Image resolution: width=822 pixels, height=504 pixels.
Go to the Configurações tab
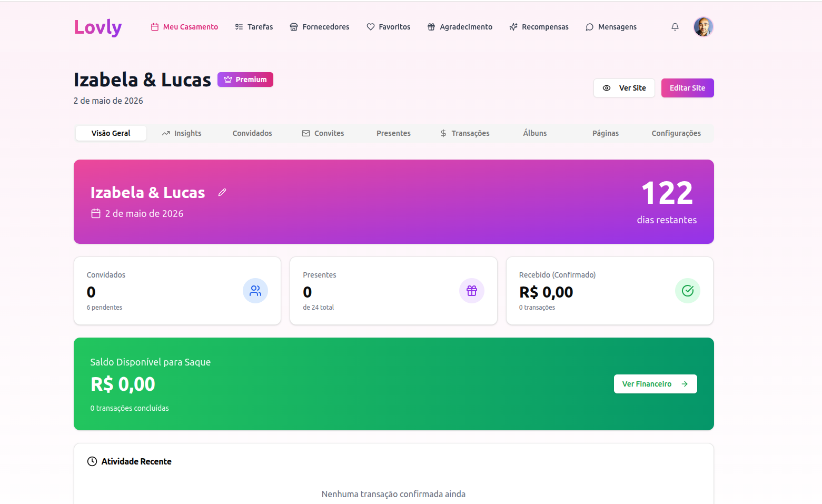coord(676,133)
